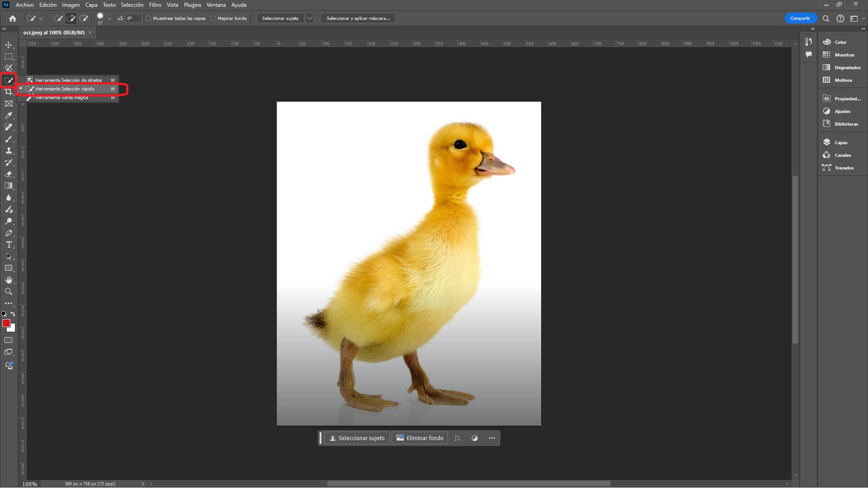Select the Crop tool
Viewport: 868px width, 488px height.
[9, 92]
